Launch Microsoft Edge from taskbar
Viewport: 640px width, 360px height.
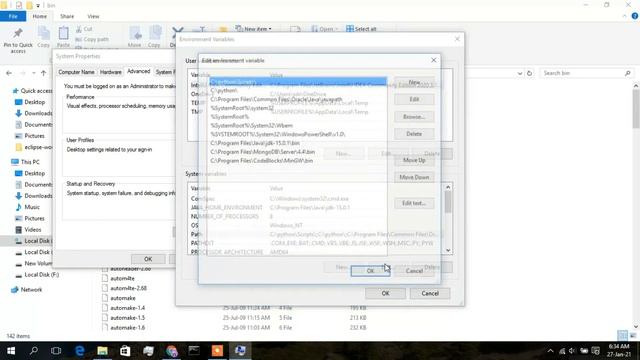(x=80, y=351)
